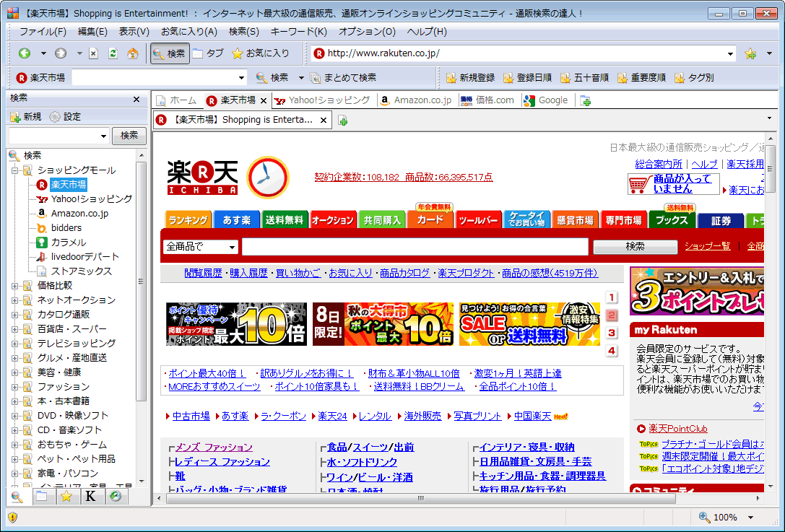
Task: Go back with the green back arrow
Action: coord(25,53)
